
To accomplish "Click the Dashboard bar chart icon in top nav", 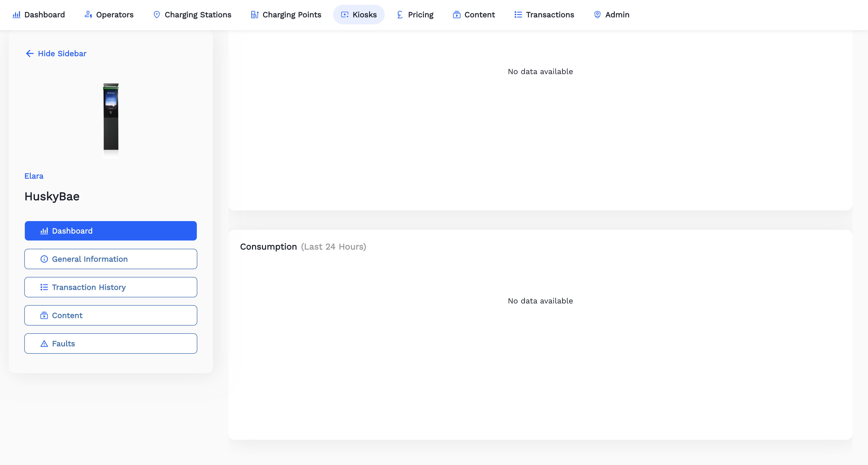I will [x=17, y=15].
